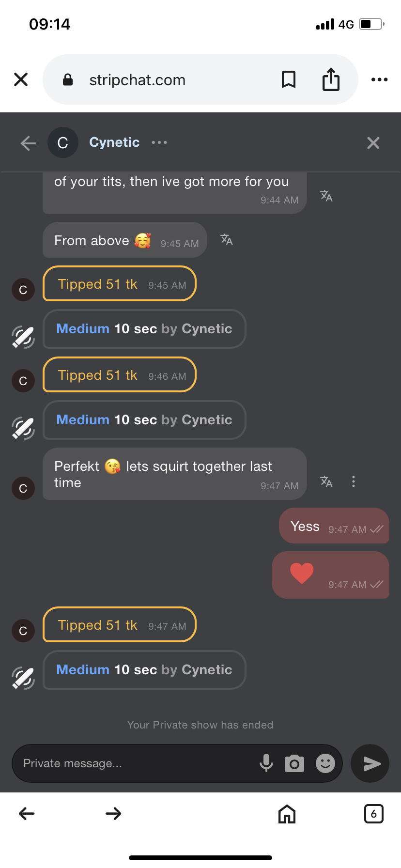
Task: Close the private chat panel
Action: [373, 143]
